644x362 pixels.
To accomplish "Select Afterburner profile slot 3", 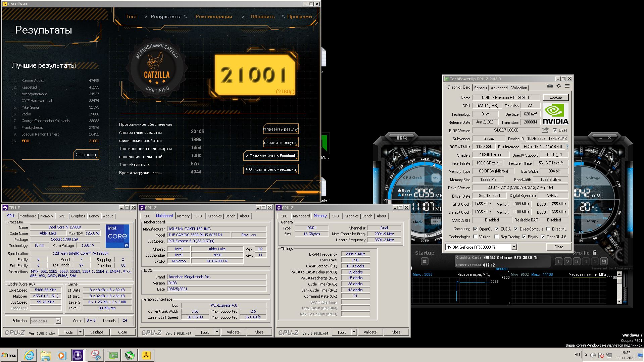I will (577, 261).
